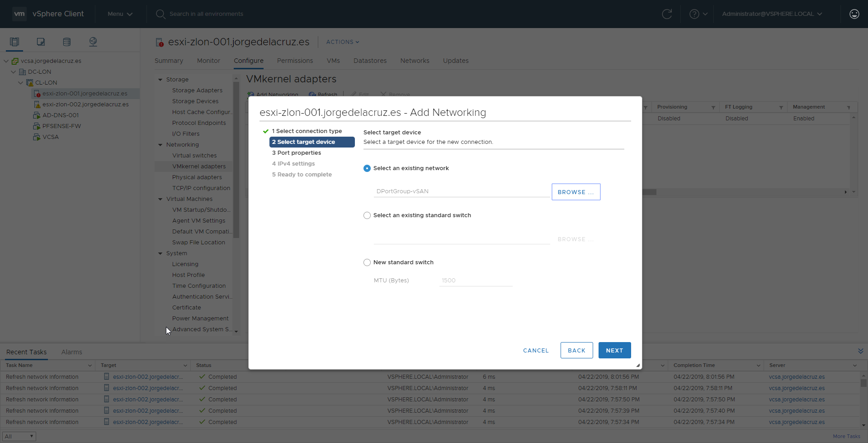Click the search magnifier icon

[160, 14]
